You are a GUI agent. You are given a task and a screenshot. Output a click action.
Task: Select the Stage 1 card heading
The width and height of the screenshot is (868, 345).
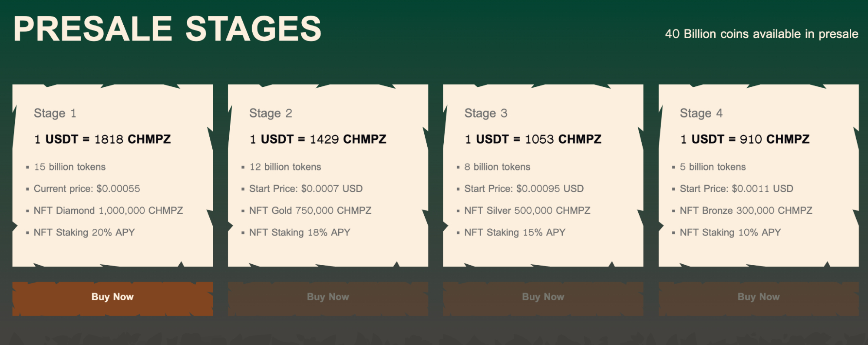coord(55,113)
